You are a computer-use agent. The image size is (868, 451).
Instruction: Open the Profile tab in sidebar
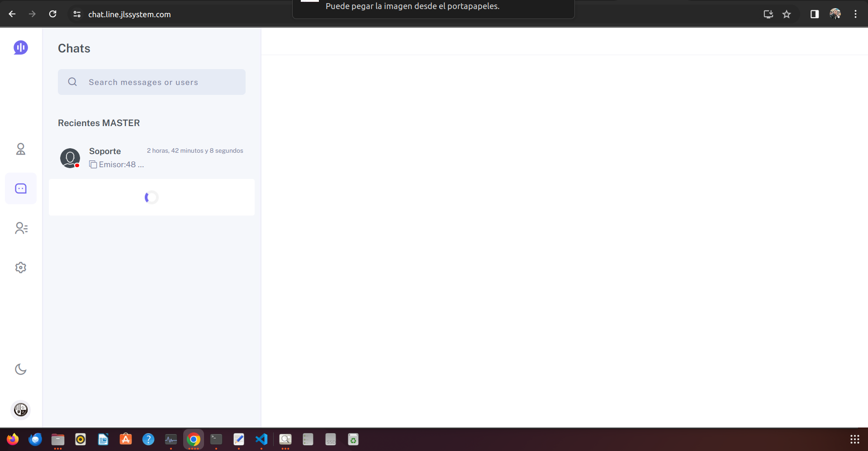pyautogui.click(x=21, y=149)
